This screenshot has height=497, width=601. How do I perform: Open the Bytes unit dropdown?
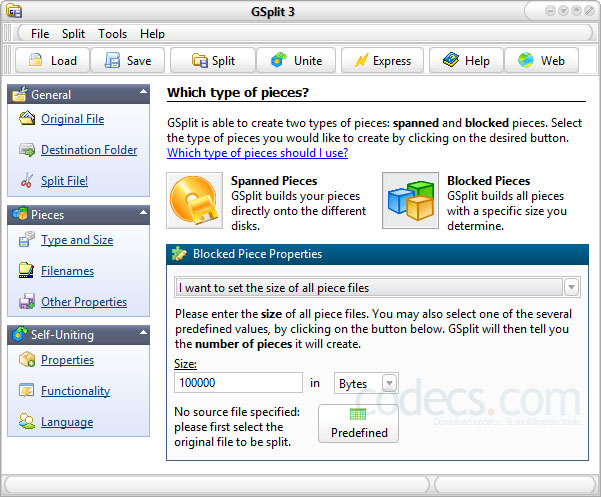tap(389, 383)
